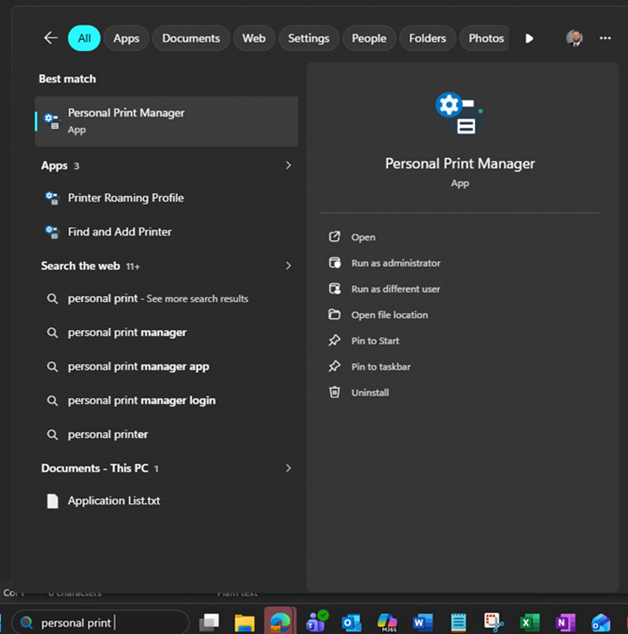Open new Outlook from the taskbar
The image size is (628, 634).
coord(601,623)
